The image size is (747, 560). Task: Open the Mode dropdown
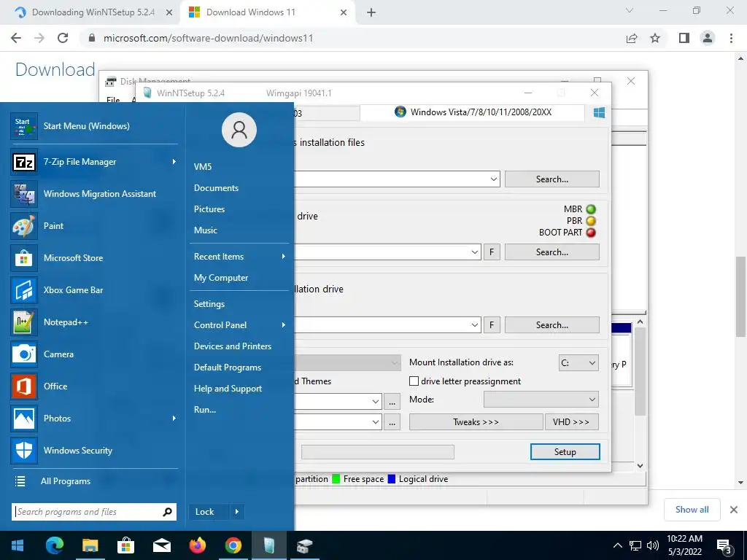click(541, 400)
